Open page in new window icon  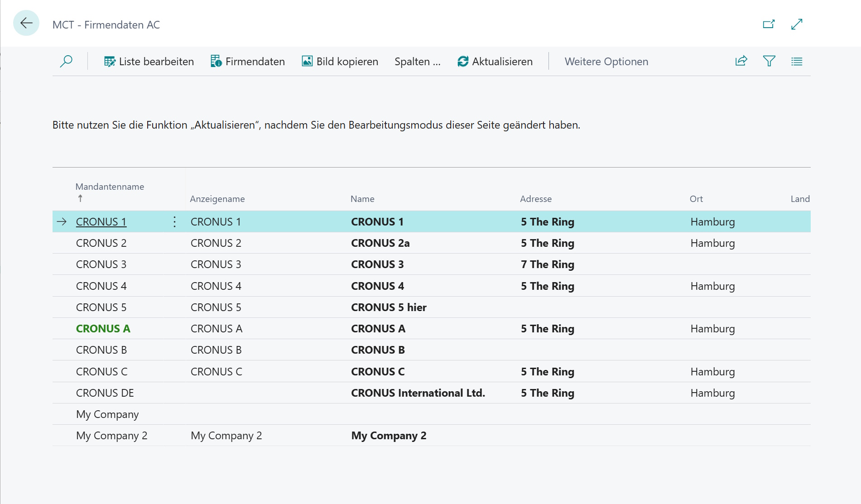click(769, 24)
